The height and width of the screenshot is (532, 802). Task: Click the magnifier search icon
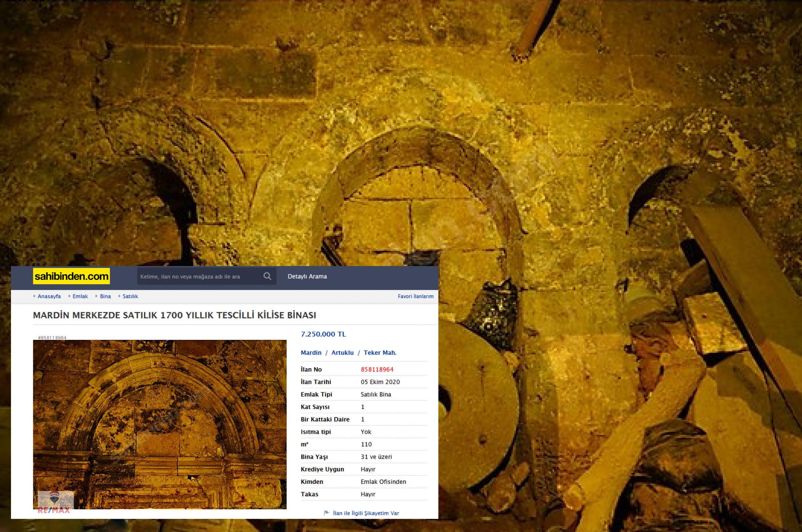point(268,276)
